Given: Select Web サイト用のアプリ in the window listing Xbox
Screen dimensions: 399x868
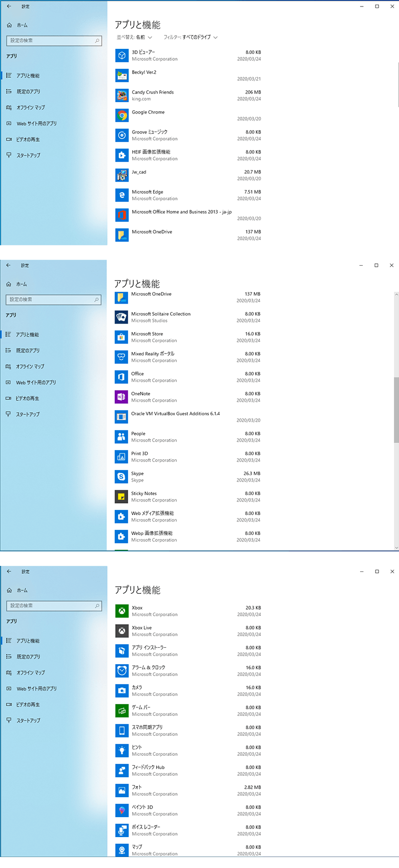Looking at the screenshot, I should click(36, 689).
